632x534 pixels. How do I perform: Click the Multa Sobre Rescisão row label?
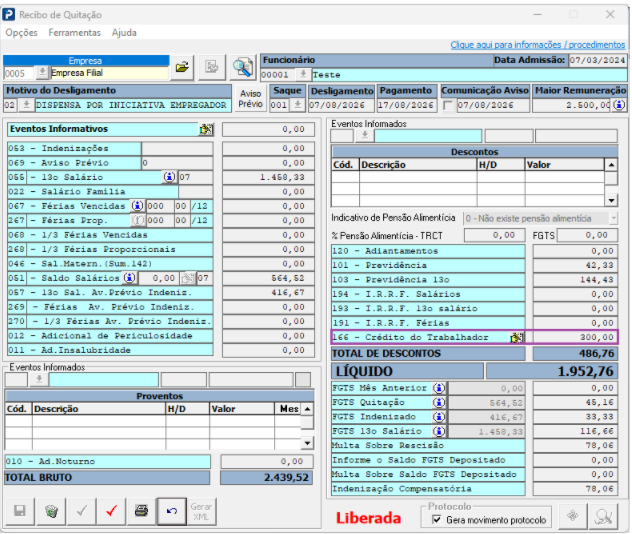(428, 446)
